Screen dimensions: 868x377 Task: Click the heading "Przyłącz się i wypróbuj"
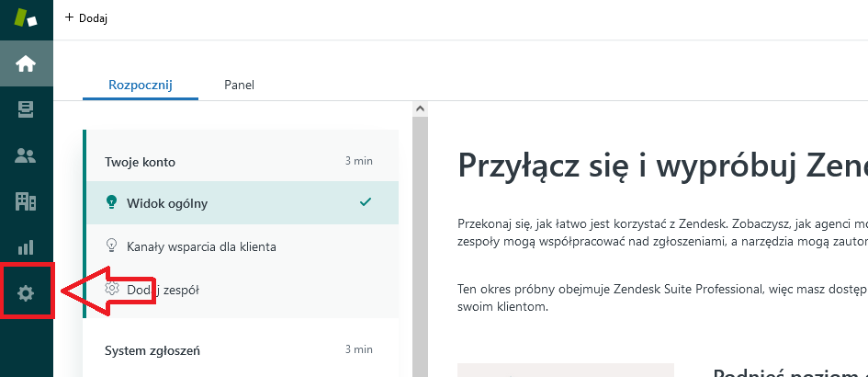point(663,166)
